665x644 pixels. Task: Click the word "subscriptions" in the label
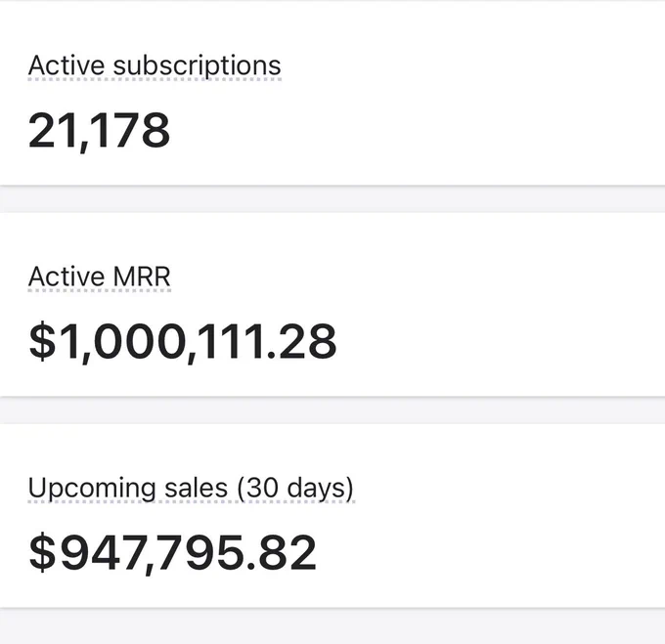pos(198,66)
